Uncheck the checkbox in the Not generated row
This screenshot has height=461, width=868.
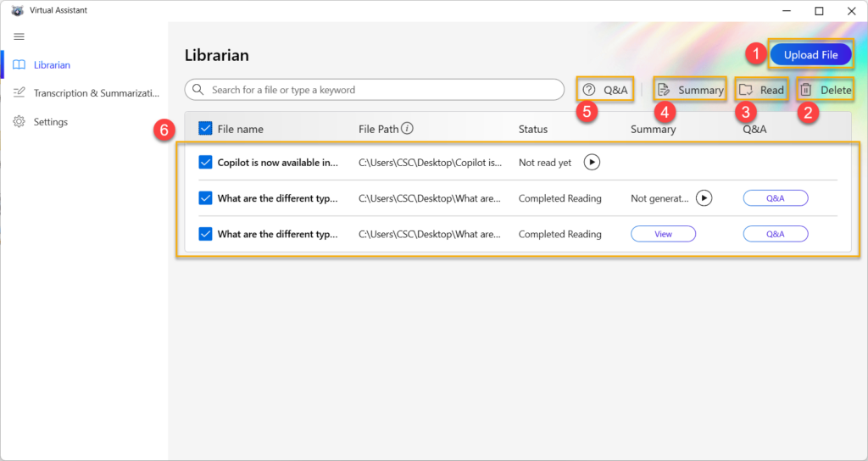[205, 198]
